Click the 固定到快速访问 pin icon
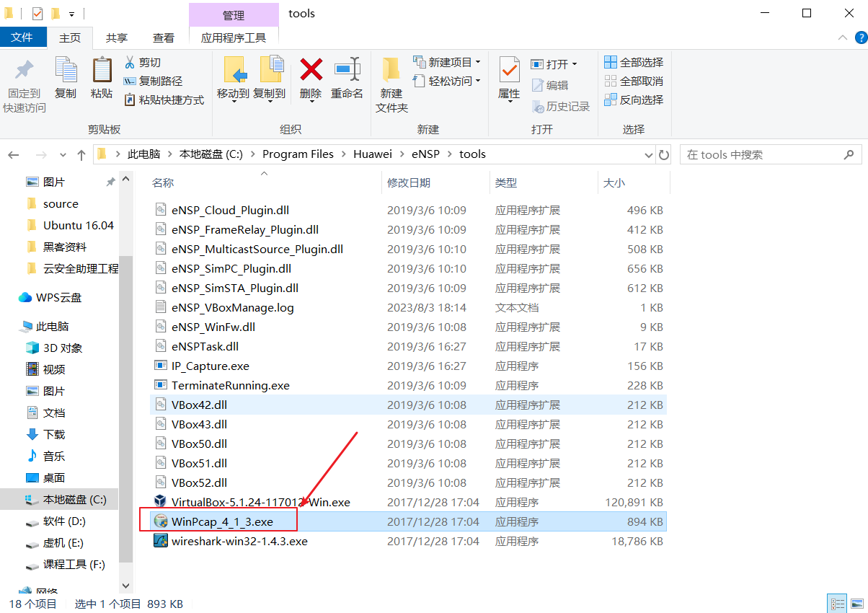 click(25, 71)
